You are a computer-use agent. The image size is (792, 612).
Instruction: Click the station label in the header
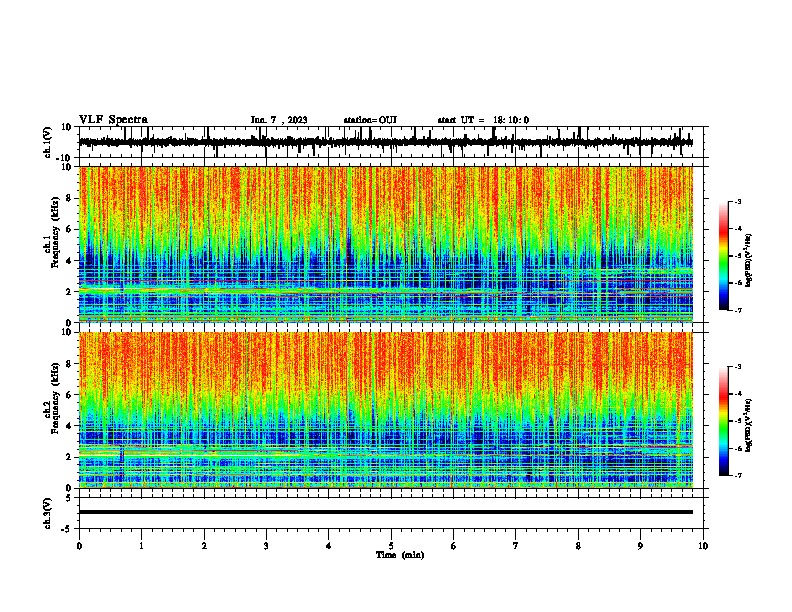click(370, 120)
